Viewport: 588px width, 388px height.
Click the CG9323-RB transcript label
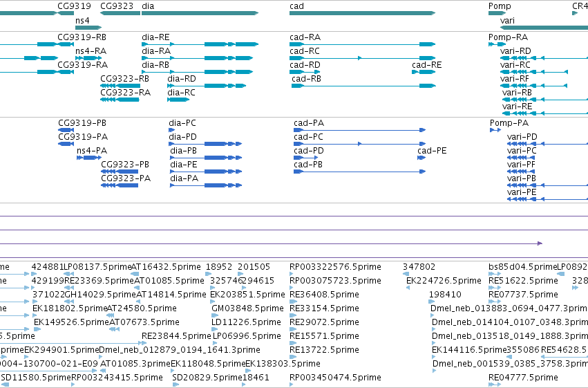tap(124, 79)
